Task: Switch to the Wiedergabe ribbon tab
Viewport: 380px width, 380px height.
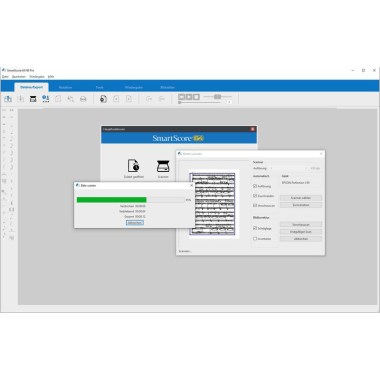Action: [x=134, y=87]
